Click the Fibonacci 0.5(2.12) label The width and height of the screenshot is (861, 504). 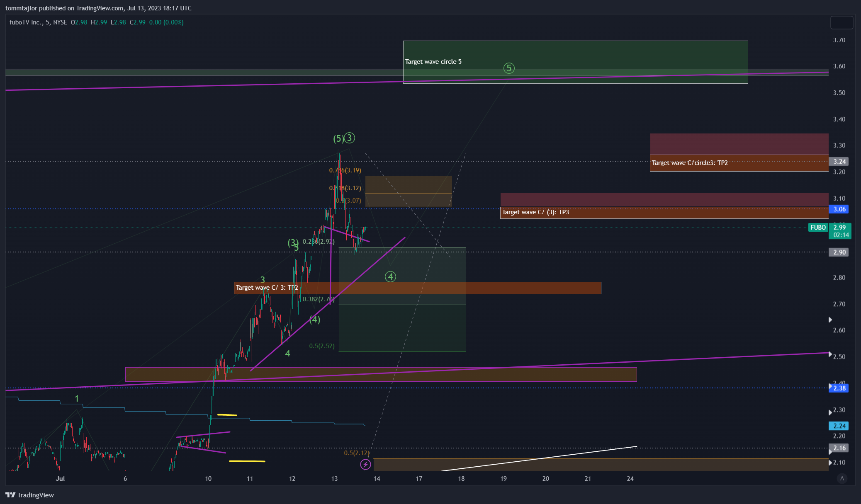click(x=357, y=453)
